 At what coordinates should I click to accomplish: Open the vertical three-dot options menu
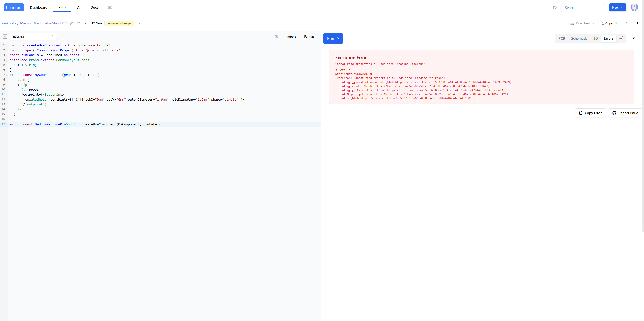pyautogui.click(x=626, y=23)
